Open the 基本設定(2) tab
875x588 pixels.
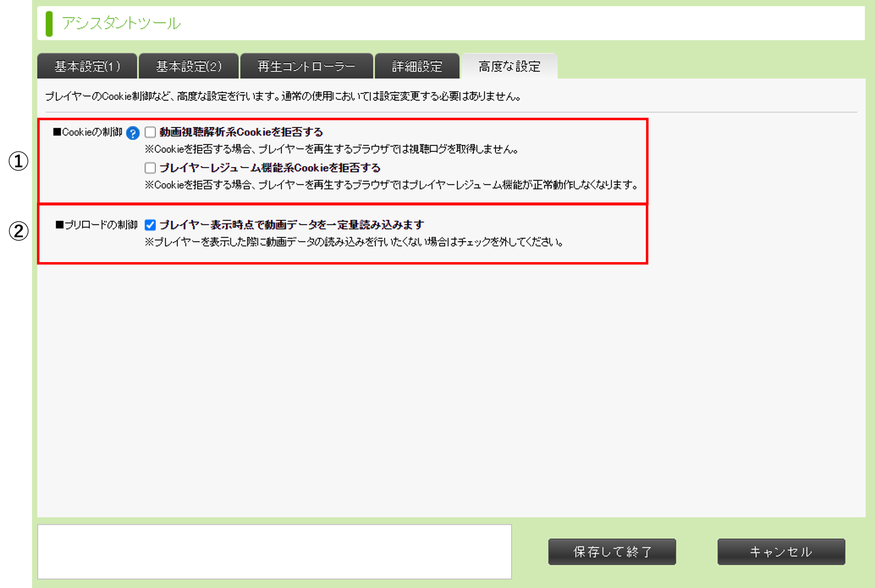click(x=189, y=66)
